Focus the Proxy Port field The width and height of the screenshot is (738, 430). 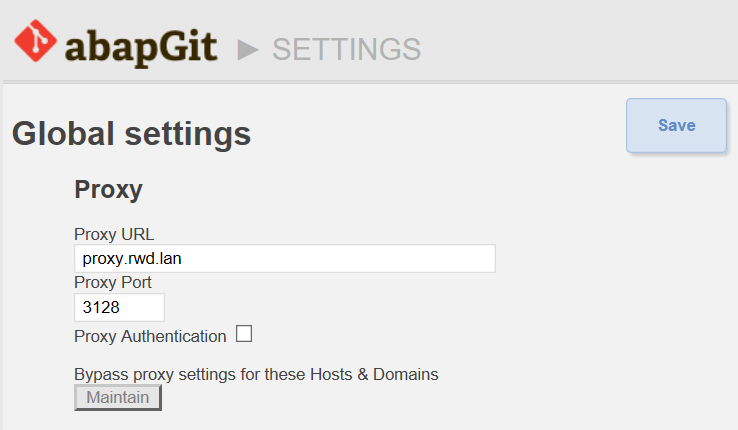point(120,307)
